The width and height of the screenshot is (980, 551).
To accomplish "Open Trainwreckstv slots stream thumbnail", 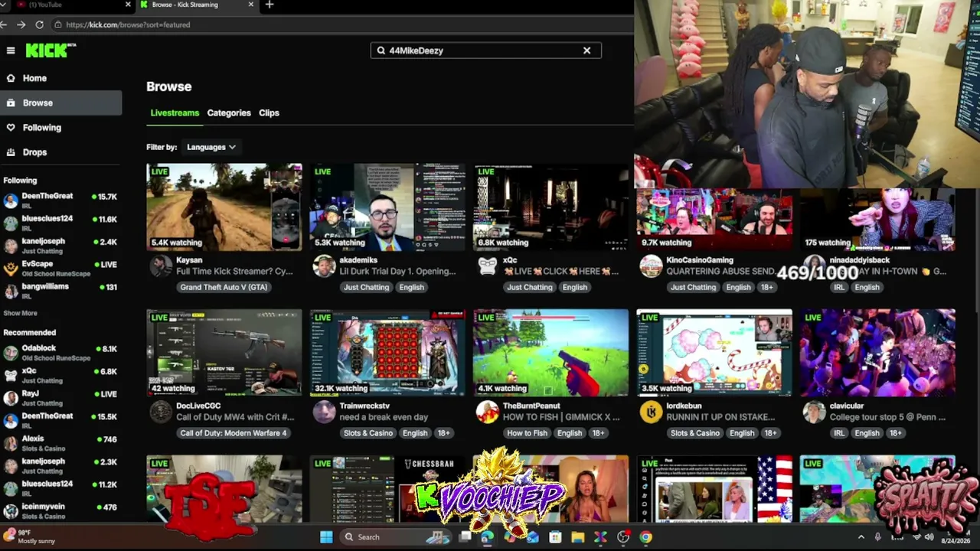I will coord(387,353).
